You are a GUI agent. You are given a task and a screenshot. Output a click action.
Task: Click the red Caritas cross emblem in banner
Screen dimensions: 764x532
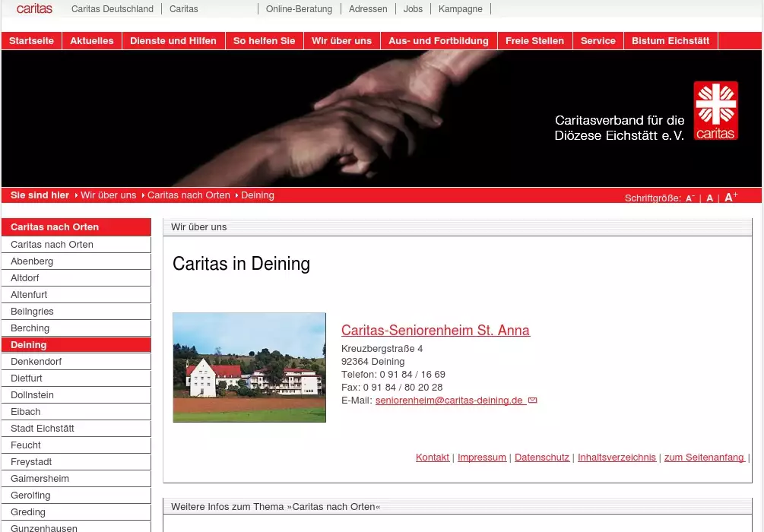(x=715, y=110)
